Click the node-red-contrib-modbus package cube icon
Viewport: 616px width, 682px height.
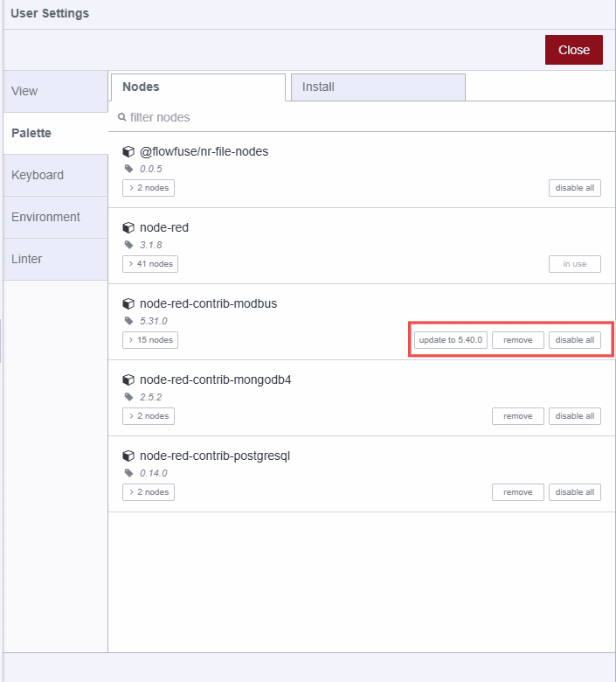click(128, 304)
